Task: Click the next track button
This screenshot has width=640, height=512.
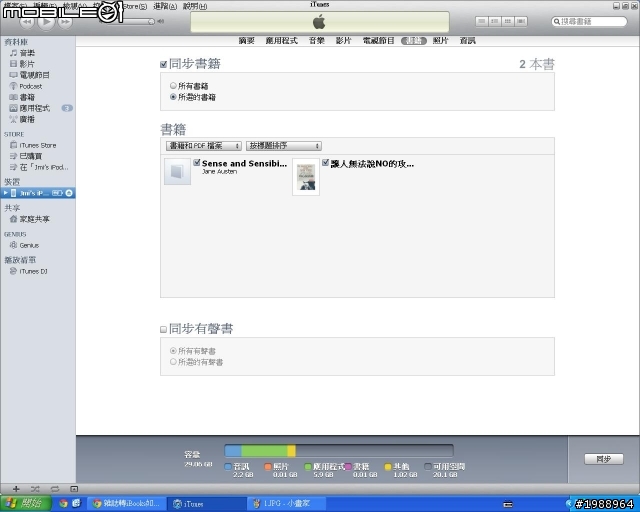Action: pos(65,22)
